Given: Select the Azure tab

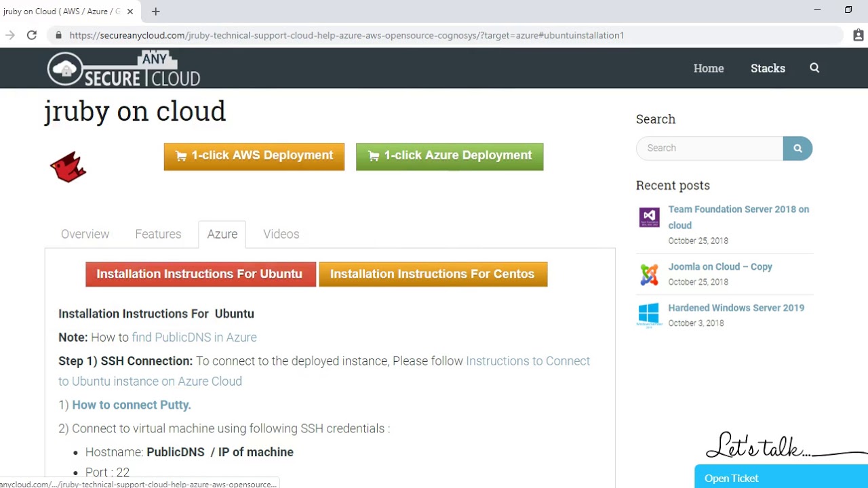Looking at the screenshot, I should pos(222,235).
